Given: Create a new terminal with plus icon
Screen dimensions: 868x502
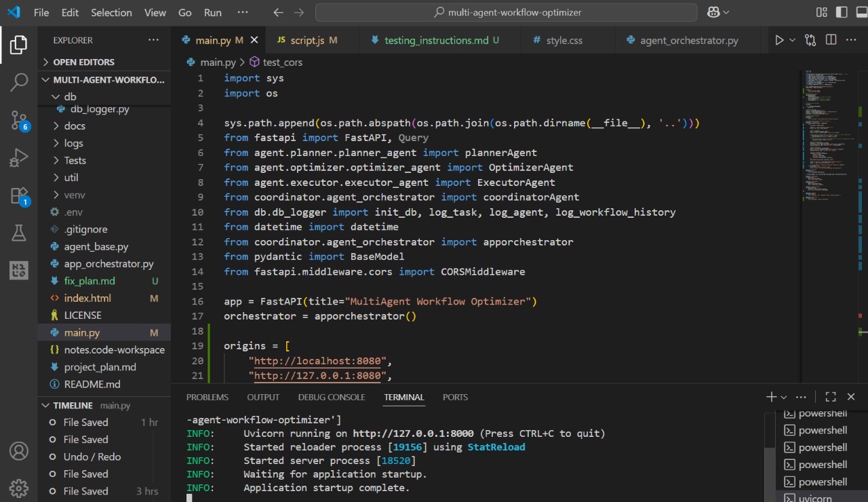Looking at the screenshot, I should 771,397.
